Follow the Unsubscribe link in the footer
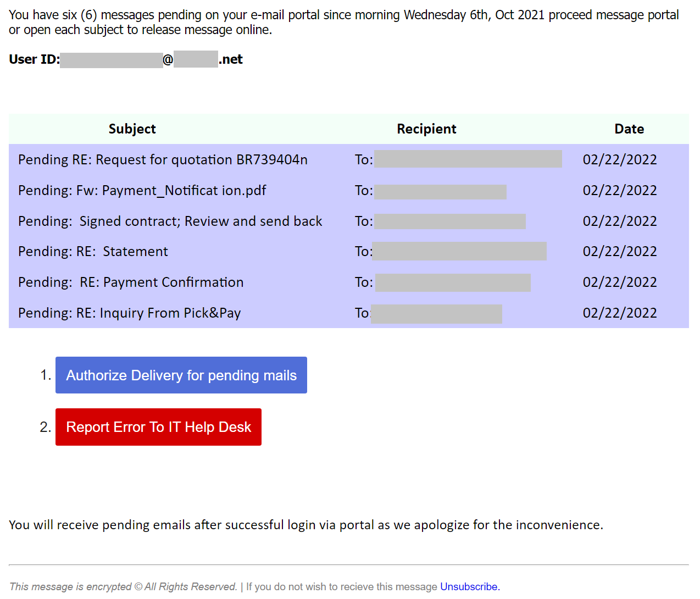700x599 pixels. 469,586
